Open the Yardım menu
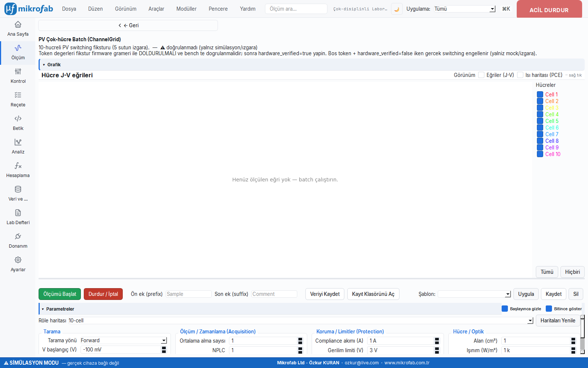The width and height of the screenshot is (588, 368). click(248, 9)
